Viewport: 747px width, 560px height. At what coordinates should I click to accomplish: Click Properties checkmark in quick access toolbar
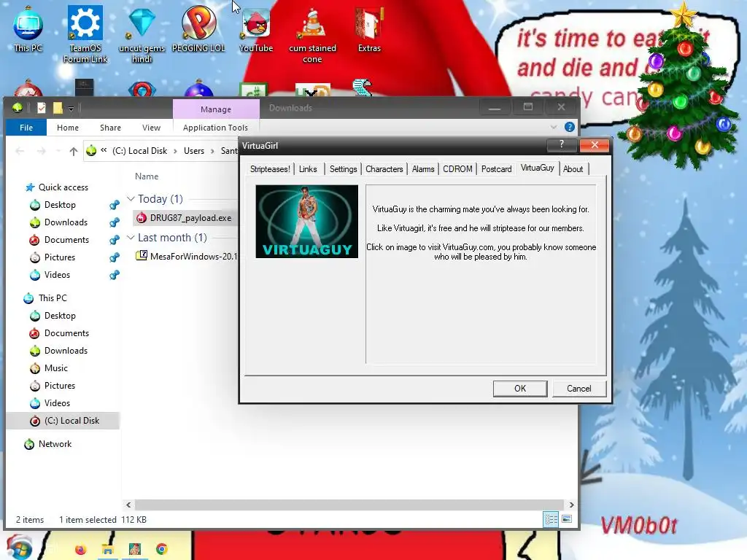42,108
